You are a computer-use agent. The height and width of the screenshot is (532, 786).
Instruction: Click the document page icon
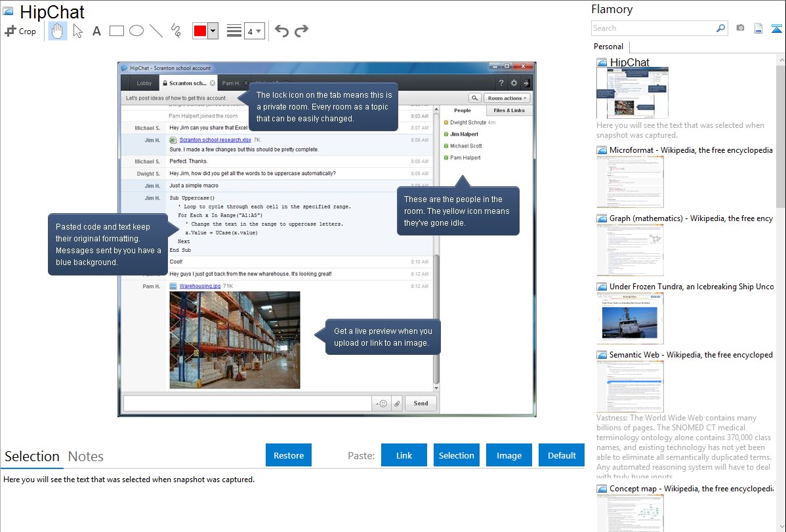click(758, 28)
